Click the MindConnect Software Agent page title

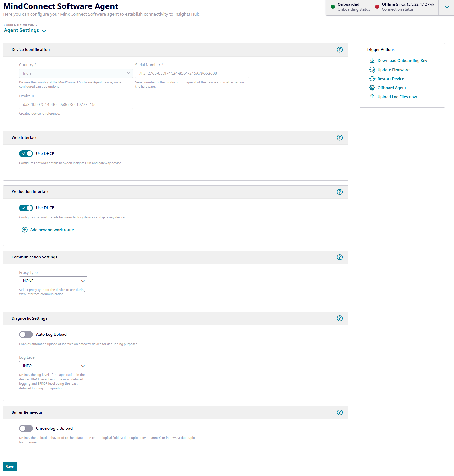61,6
